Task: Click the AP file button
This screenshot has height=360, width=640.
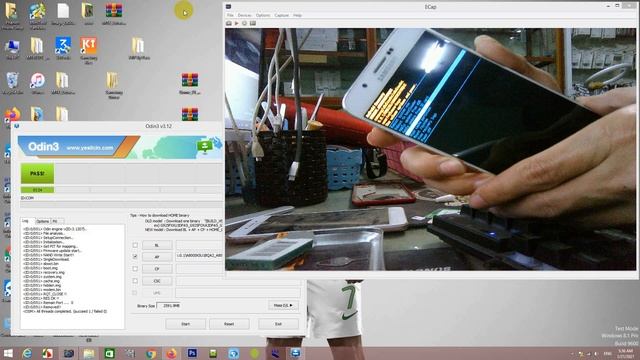Action: [157, 257]
